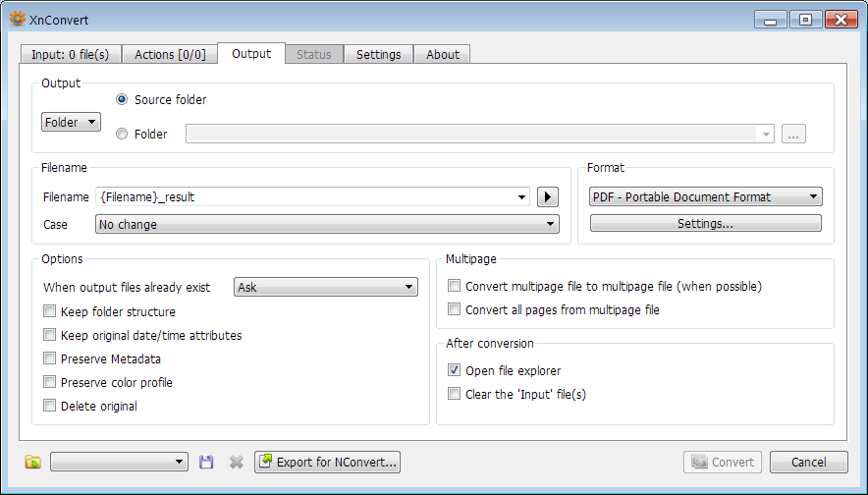
Task: Open the load script folder icon
Action: (x=32, y=462)
